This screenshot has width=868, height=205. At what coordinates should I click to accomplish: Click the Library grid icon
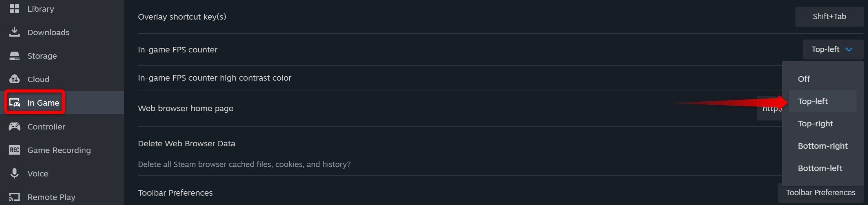click(x=15, y=9)
